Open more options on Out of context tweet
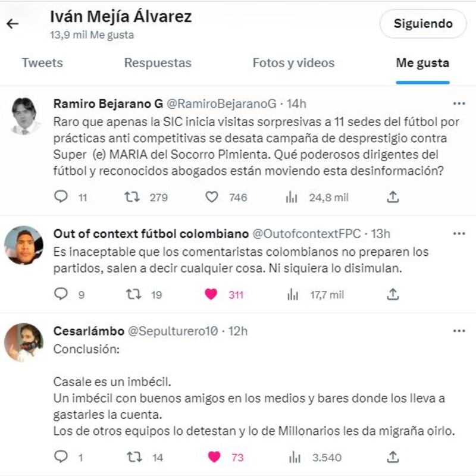The width and height of the screenshot is (476, 476). 459,234
